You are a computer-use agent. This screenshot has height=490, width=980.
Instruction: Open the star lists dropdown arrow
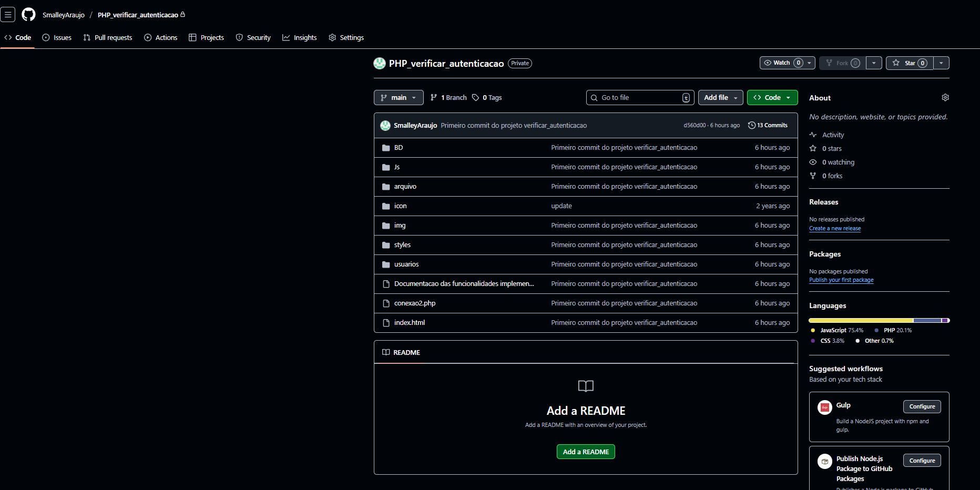coord(941,63)
